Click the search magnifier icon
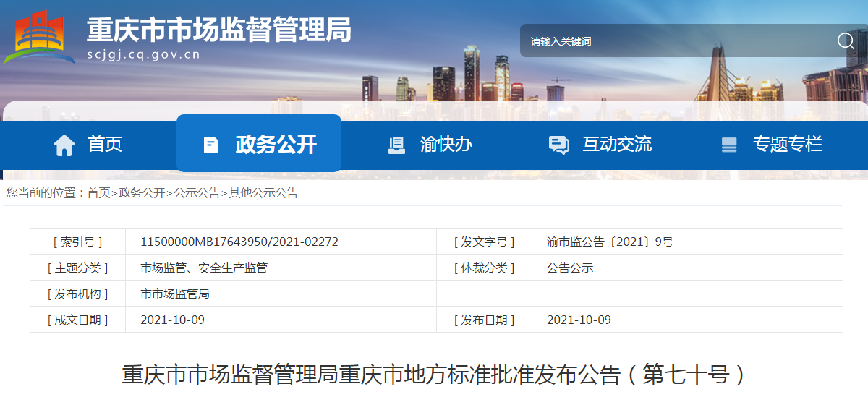Viewport: 868px width, 397px height. tap(846, 40)
